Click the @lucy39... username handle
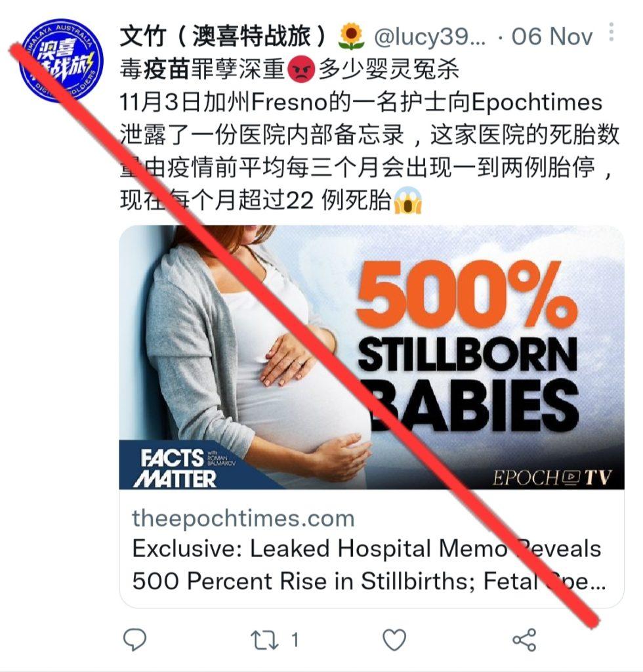This screenshot has width=643, height=672. click(430, 37)
